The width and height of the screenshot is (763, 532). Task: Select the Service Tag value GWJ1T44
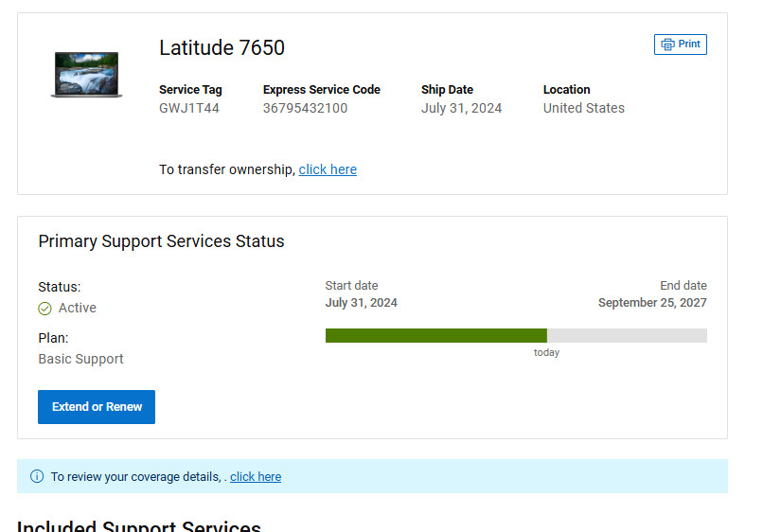(x=189, y=108)
